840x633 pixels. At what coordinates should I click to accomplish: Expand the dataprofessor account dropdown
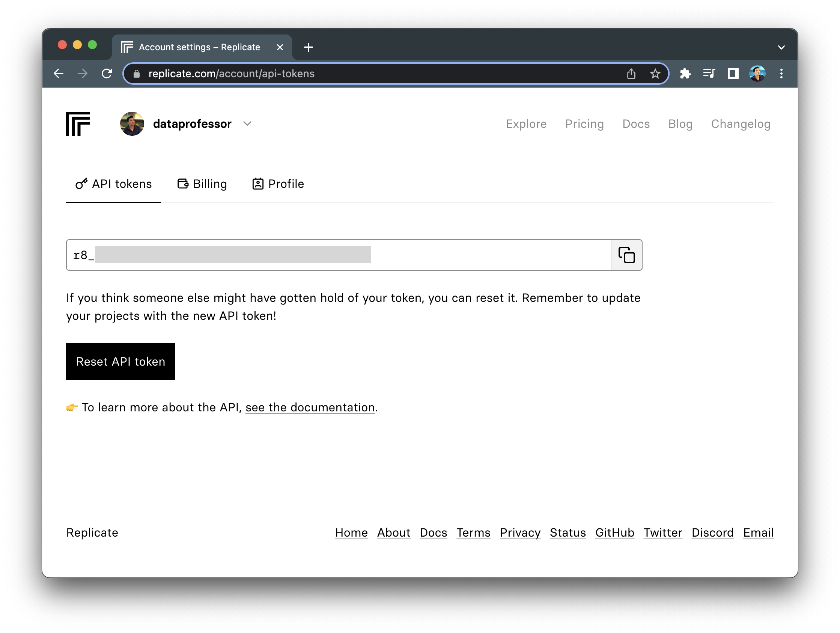(x=247, y=124)
